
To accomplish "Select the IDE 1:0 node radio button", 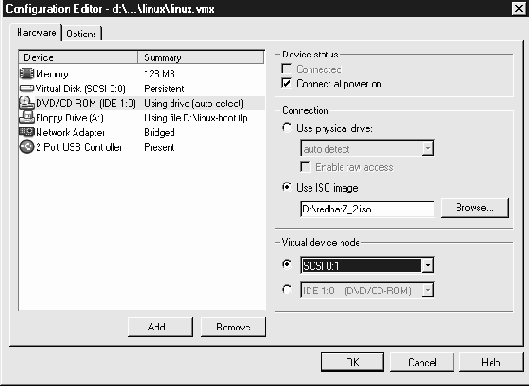I will [x=287, y=290].
